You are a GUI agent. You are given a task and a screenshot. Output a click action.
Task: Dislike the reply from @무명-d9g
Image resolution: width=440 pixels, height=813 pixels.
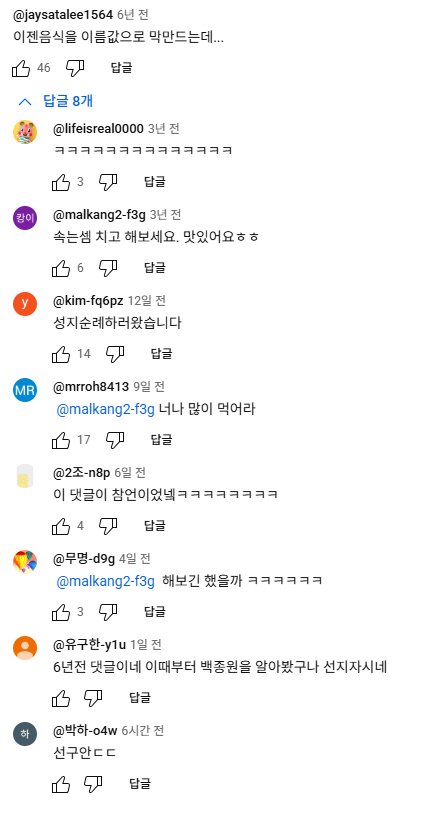108,612
